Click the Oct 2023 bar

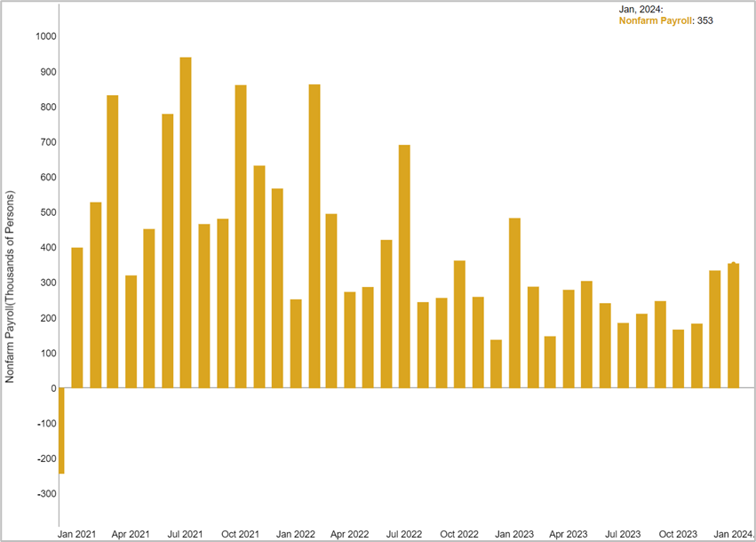point(679,359)
